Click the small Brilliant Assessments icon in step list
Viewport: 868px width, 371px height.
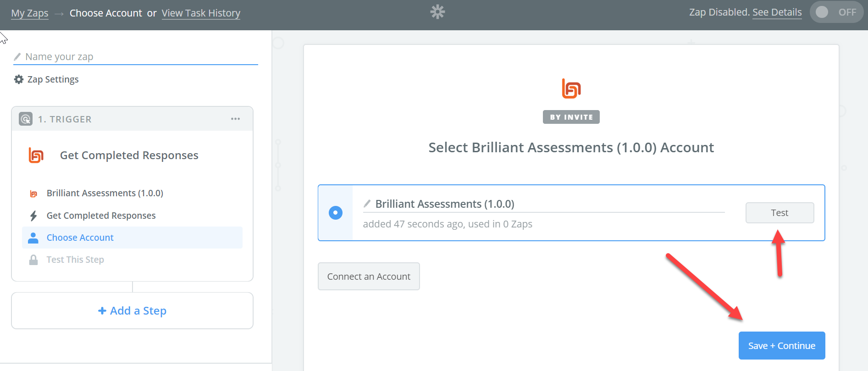click(33, 194)
